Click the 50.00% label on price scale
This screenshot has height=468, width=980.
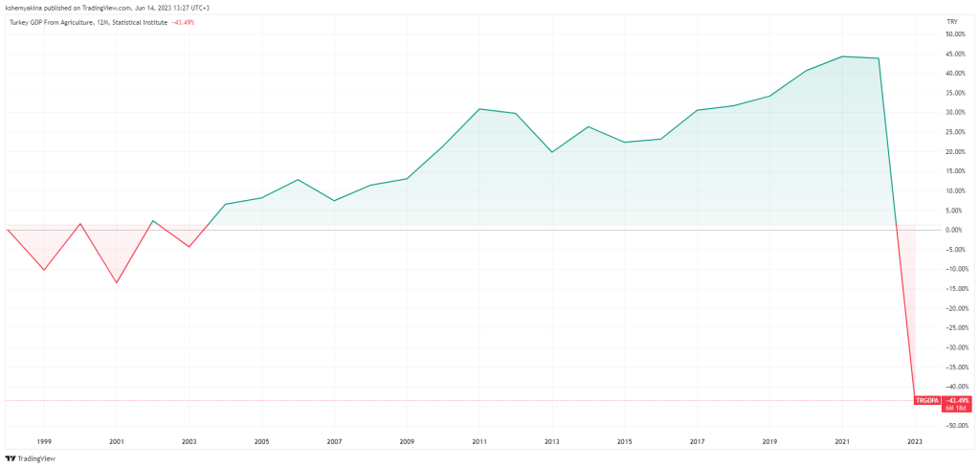957,34
